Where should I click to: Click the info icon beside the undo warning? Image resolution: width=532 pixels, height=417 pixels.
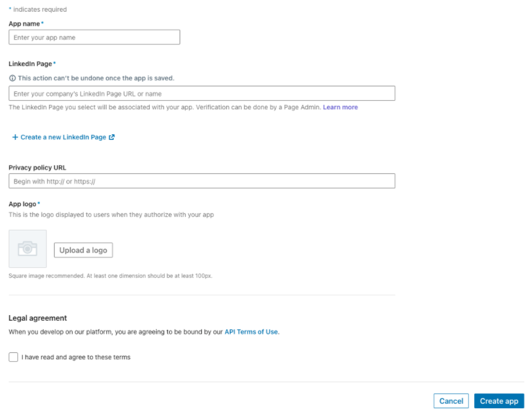pos(12,78)
